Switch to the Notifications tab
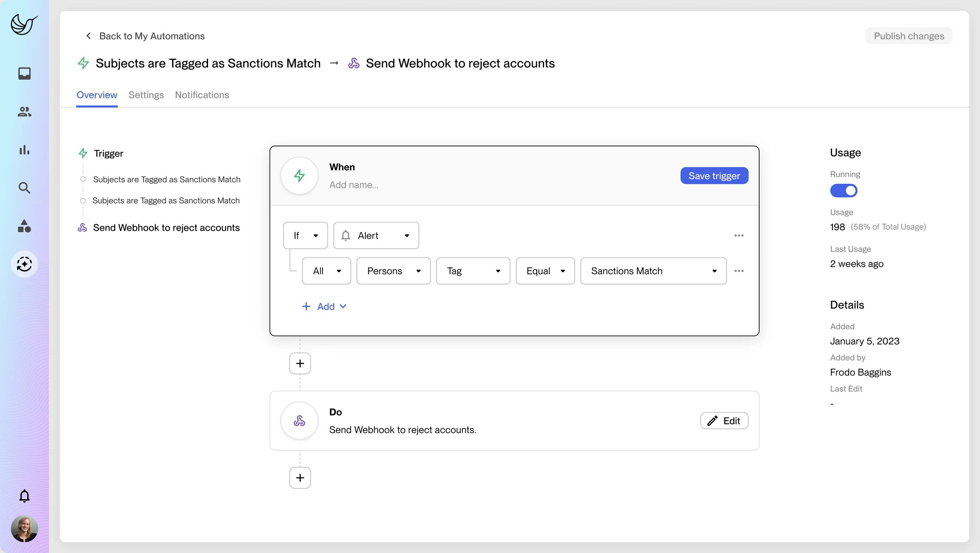Viewport: 980px width, 553px height. pyautogui.click(x=202, y=95)
